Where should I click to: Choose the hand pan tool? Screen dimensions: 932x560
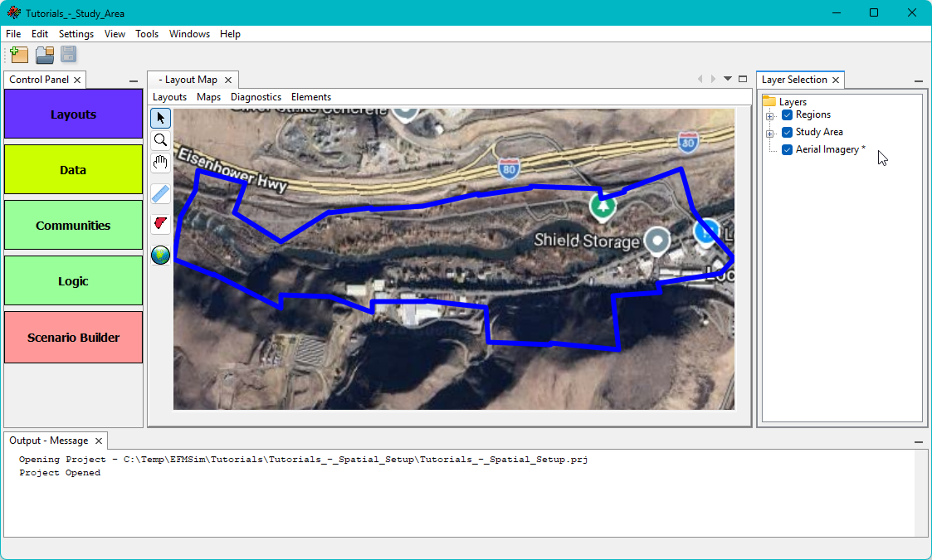click(161, 163)
